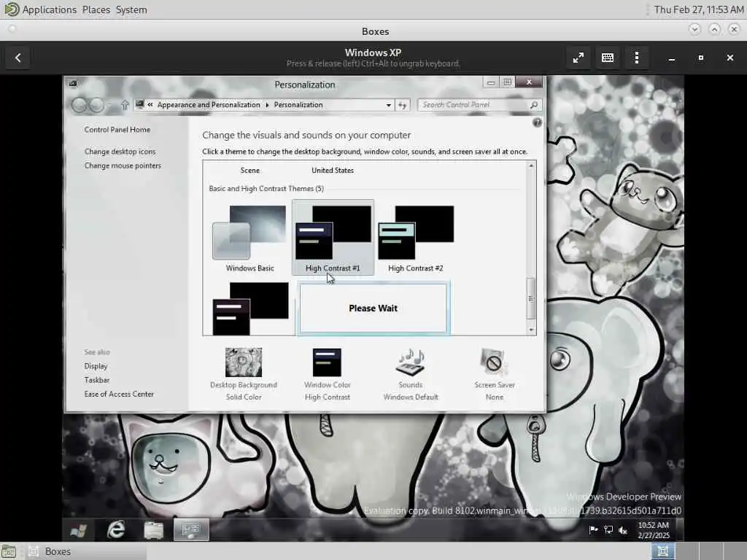
Task: Open the Taskbar link under See also
Action: 97,380
